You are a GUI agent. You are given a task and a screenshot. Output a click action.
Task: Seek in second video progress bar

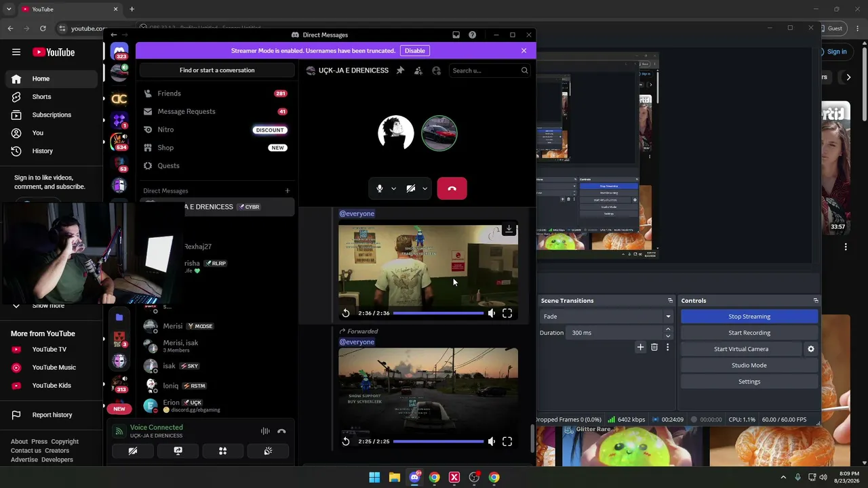coord(438,441)
